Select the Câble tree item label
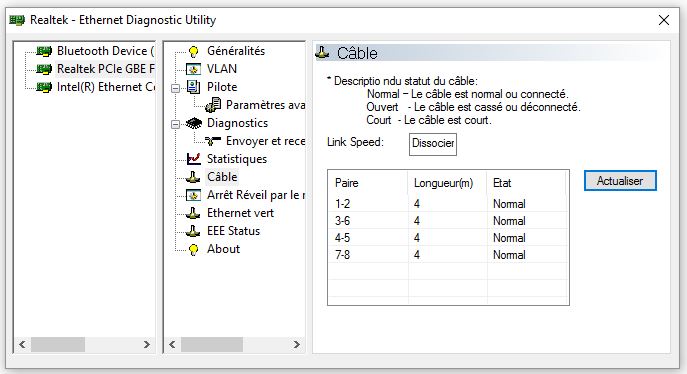Image resolution: width=687 pixels, height=374 pixels. click(222, 176)
